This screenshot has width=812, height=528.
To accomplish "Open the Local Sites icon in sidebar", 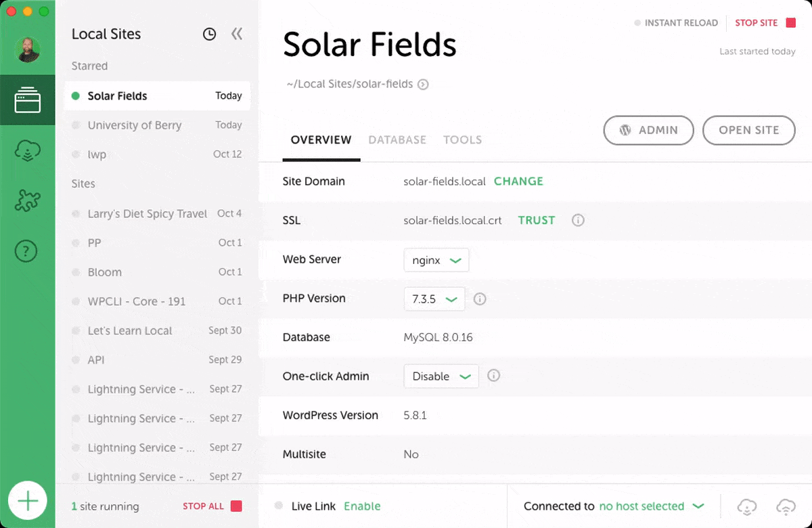I will 27,100.
